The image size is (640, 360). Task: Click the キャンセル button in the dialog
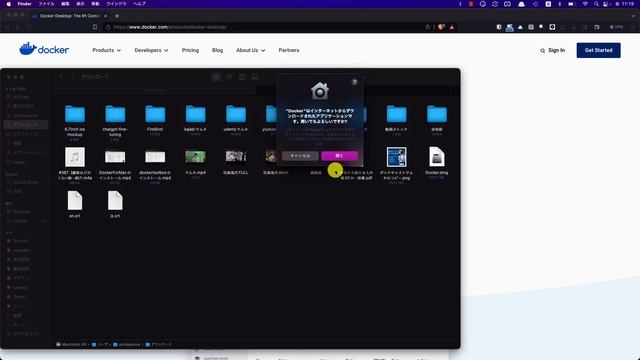300,156
